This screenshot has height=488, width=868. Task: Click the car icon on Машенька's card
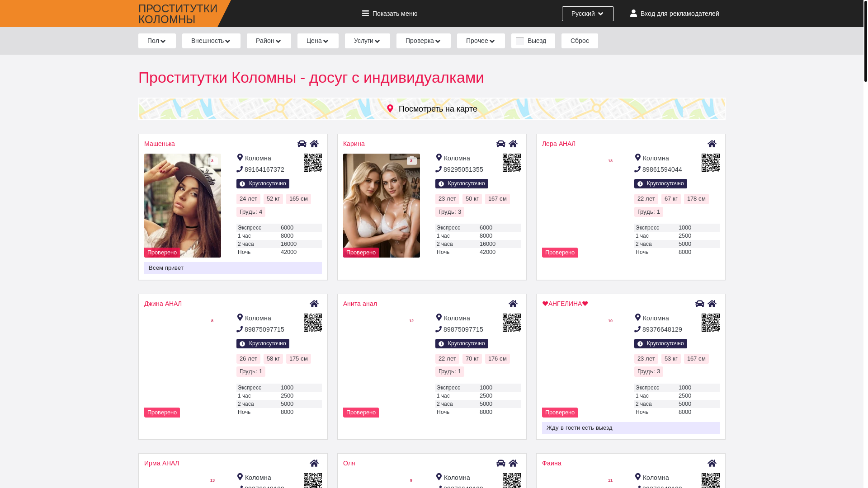tap(302, 144)
